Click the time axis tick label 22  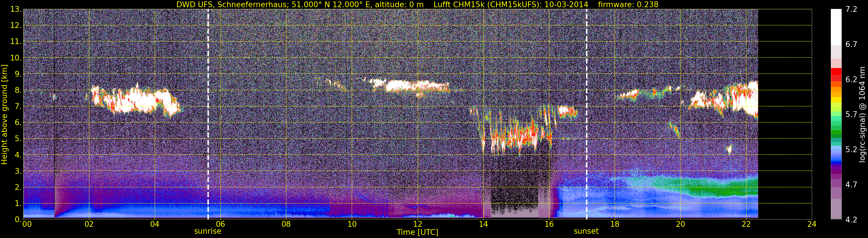746,224
